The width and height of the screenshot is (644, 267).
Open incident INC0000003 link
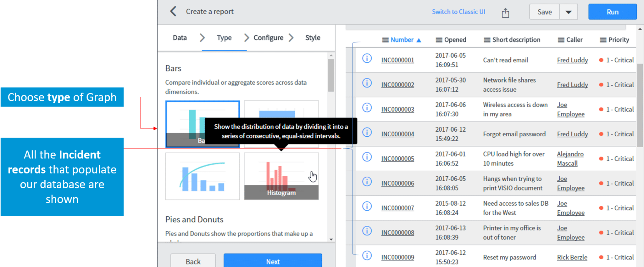point(397,109)
